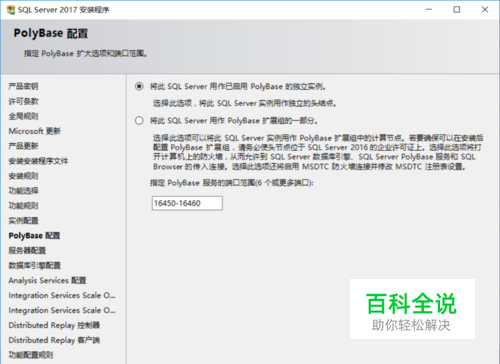Go to the 实例配置 step

tap(23, 220)
